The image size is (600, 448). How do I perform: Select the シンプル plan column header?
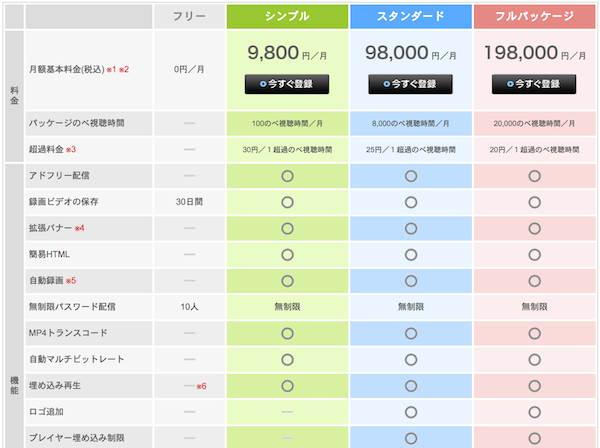tap(286, 16)
